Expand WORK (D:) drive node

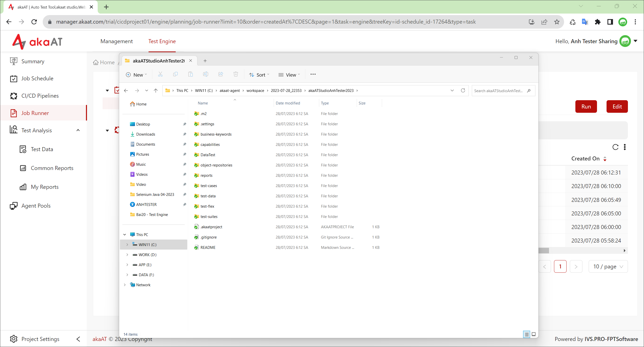(x=127, y=255)
